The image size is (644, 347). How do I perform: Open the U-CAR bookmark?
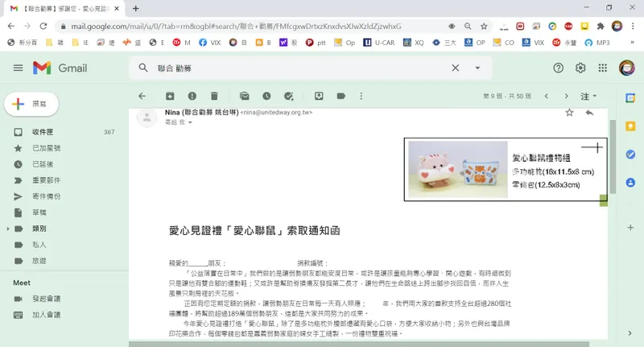(378, 43)
